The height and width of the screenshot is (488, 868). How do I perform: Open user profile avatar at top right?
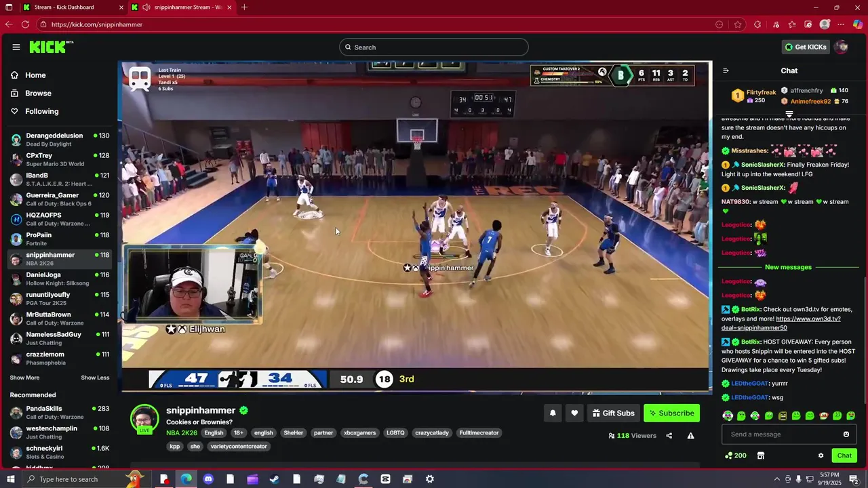pos(842,47)
